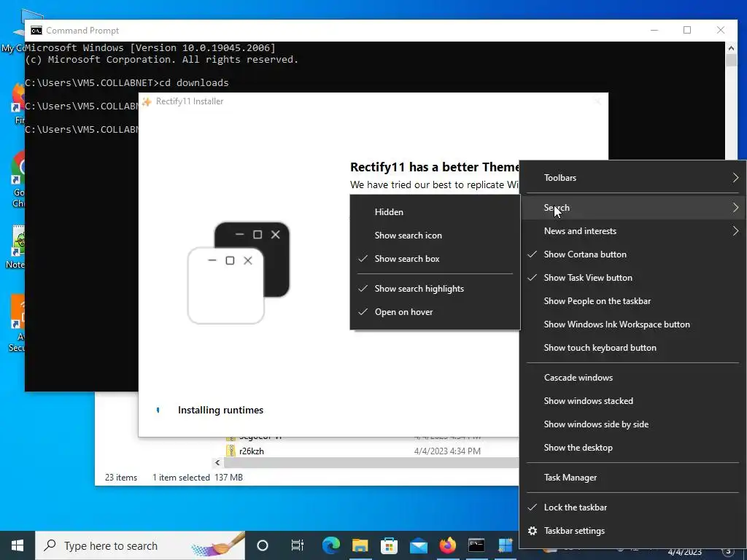The image size is (747, 560).
Task: Toggle Lock the taskbar
Action: pyautogui.click(x=634, y=507)
